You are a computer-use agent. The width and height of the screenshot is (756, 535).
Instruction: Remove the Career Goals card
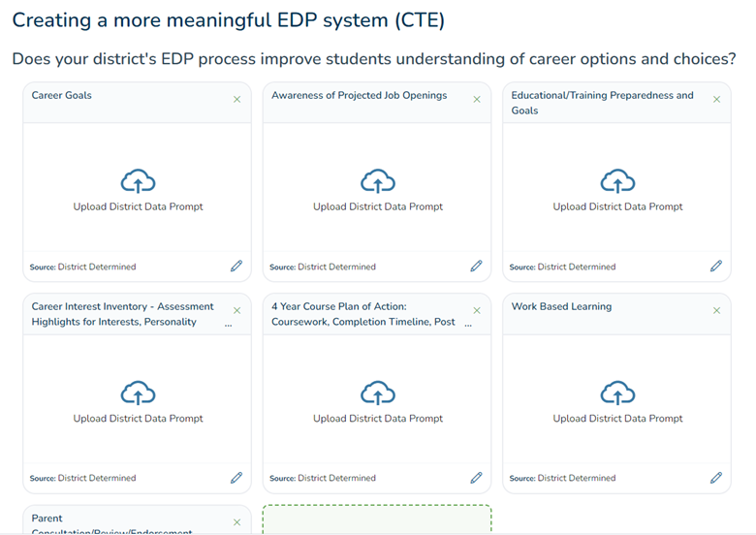236,99
